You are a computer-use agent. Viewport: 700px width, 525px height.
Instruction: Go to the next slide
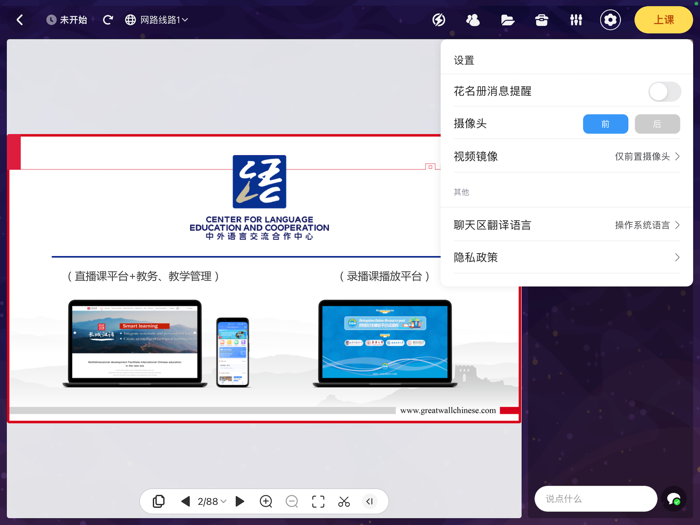[240, 501]
